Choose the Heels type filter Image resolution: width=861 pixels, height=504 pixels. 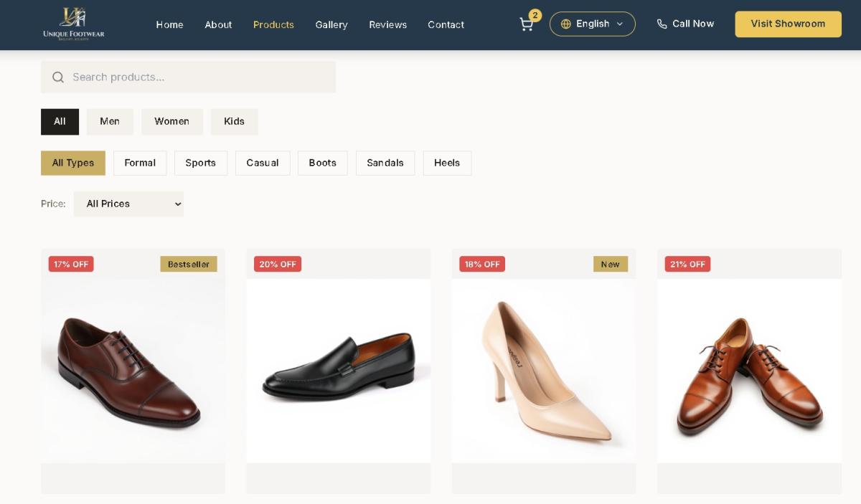tap(446, 163)
